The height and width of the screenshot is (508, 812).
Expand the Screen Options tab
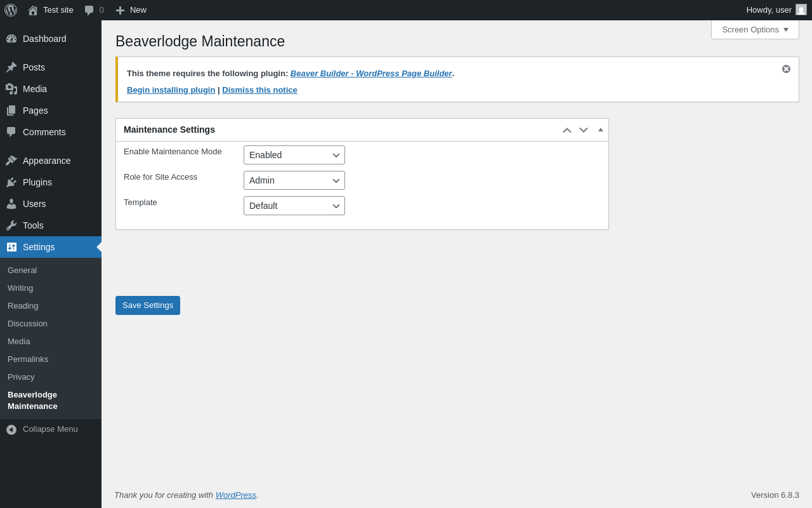pyautogui.click(x=755, y=29)
